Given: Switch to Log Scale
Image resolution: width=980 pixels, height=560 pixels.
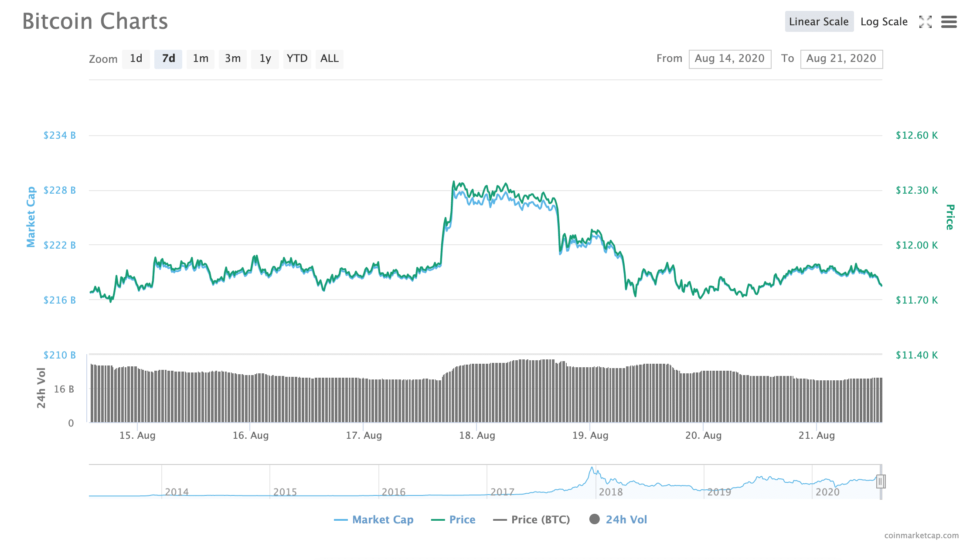Looking at the screenshot, I should click(x=884, y=22).
